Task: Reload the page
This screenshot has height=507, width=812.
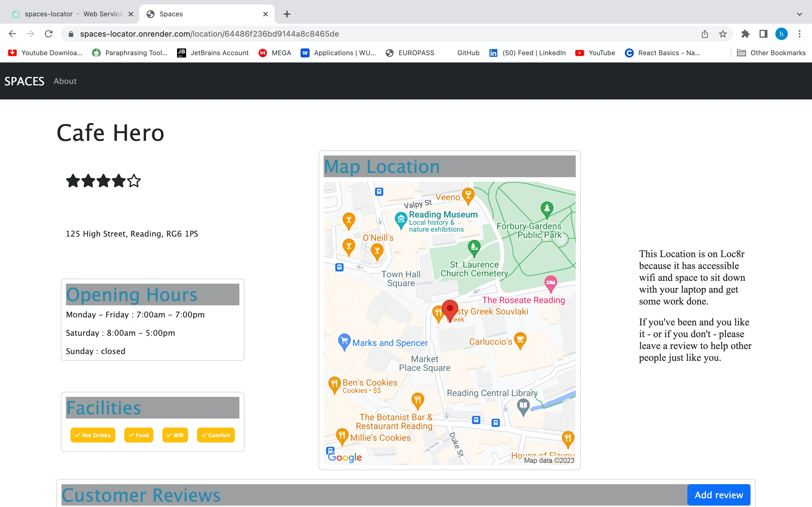Action: click(49, 34)
